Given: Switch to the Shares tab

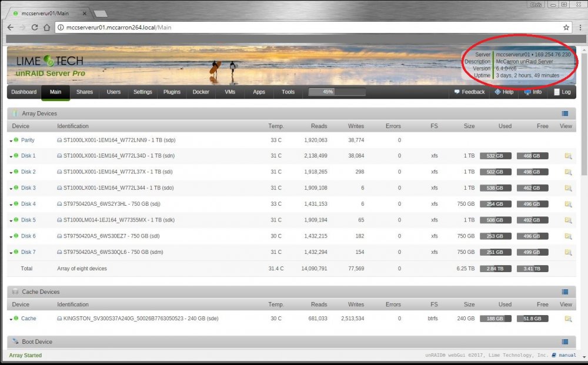Looking at the screenshot, I should pos(84,92).
